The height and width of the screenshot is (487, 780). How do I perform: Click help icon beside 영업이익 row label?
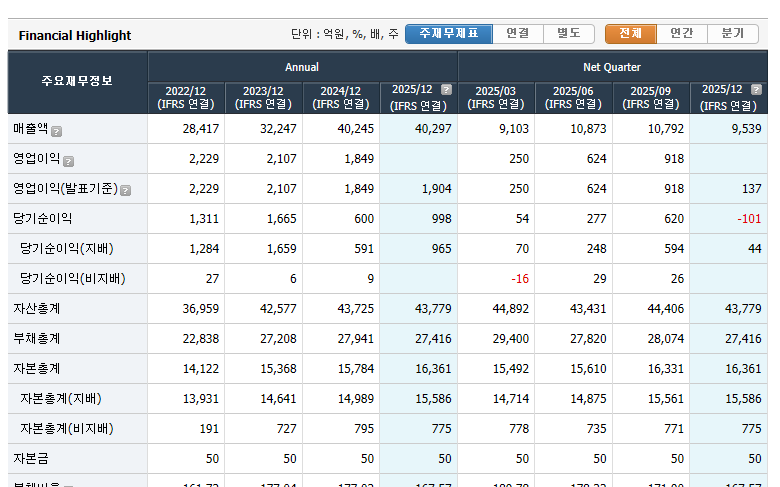pos(68,161)
